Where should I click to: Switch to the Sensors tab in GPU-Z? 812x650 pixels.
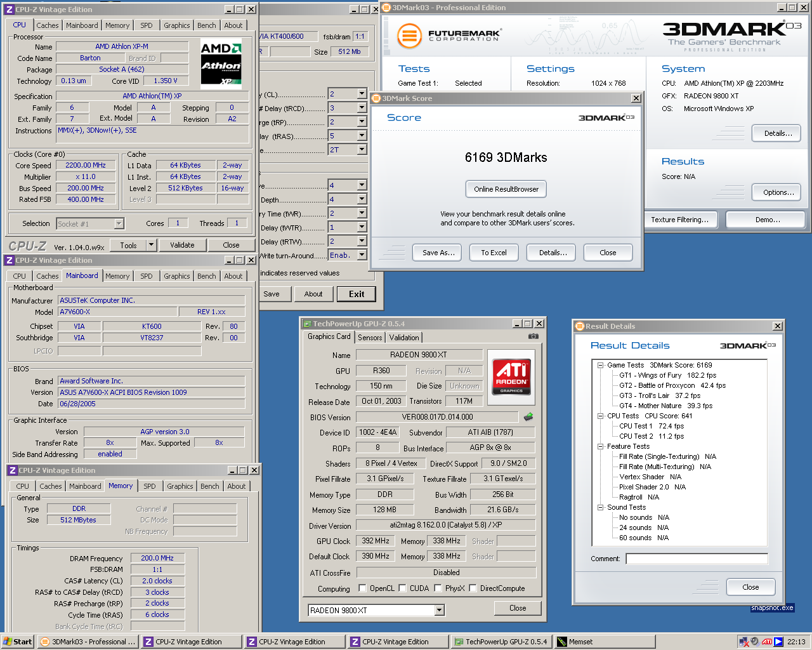370,337
